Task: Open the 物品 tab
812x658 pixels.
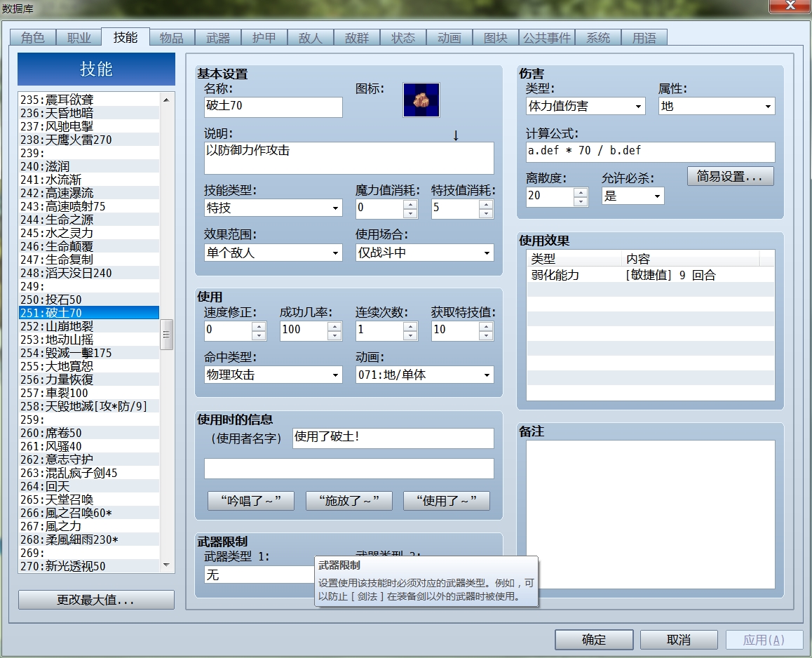Action: 171,38
